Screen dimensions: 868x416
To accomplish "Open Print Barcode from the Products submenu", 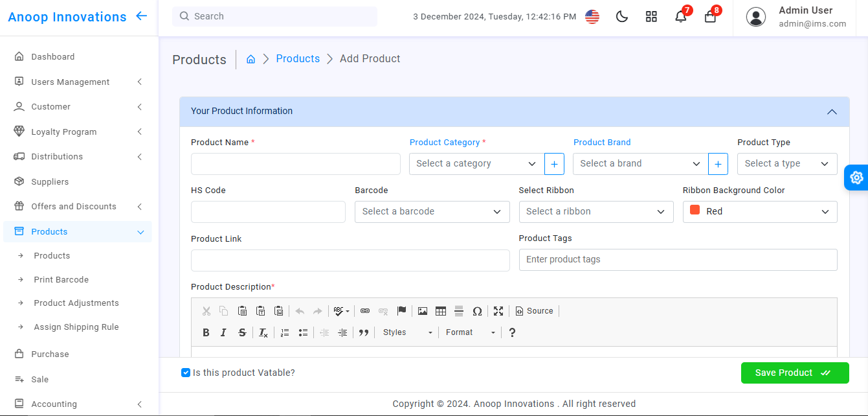I will tap(61, 279).
